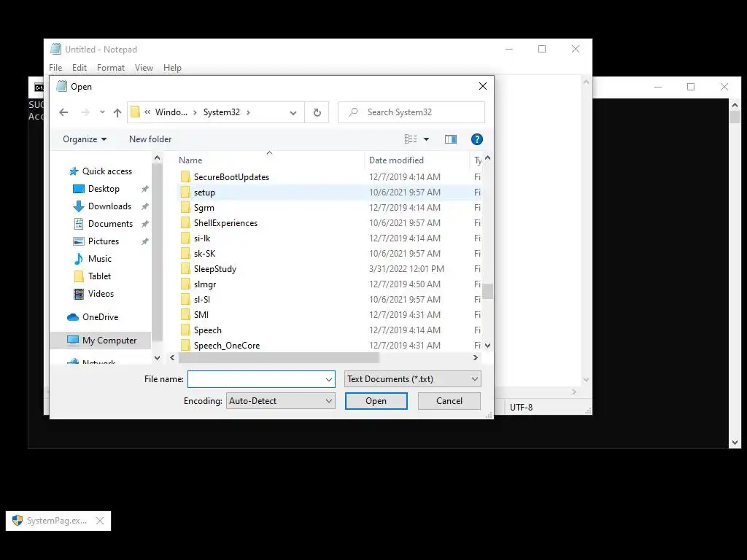Open Notepad Format menu
Image resolution: width=747 pixels, height=560 pixels.
[x=111, y=68]
